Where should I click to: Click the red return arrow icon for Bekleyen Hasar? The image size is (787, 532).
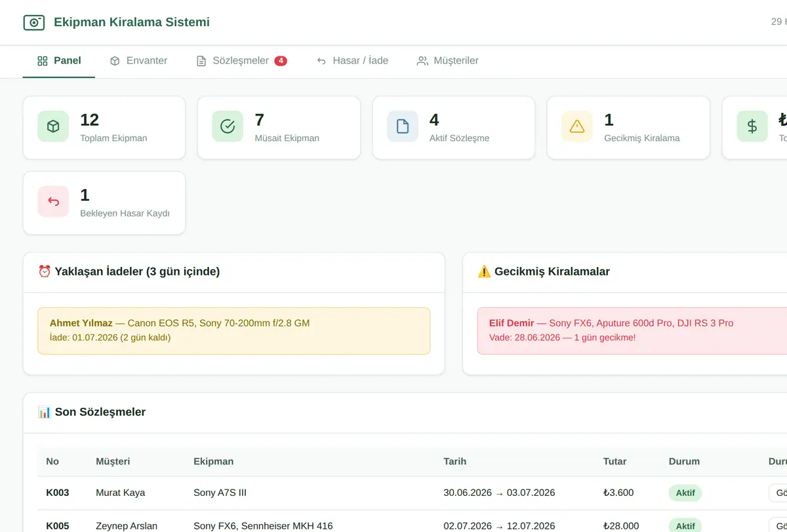[53, 201]
